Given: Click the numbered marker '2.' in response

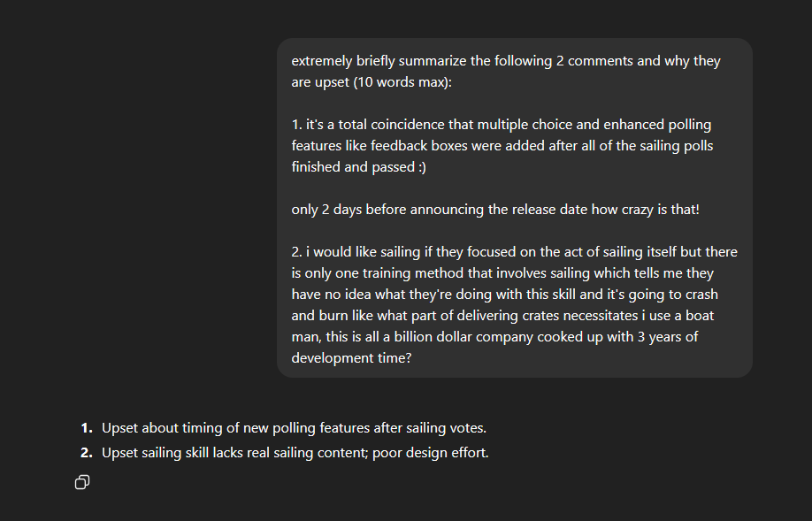Looking at the screenshot, I should click(x=87, y=453).
